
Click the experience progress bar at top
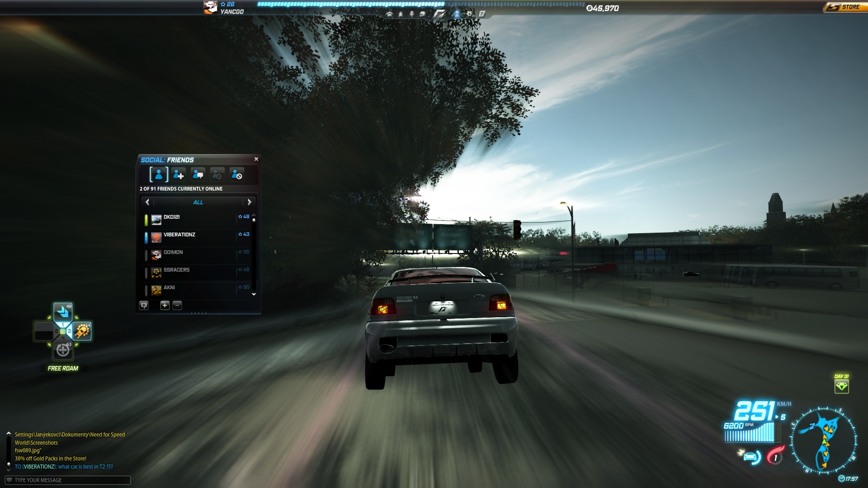point(421,4)
